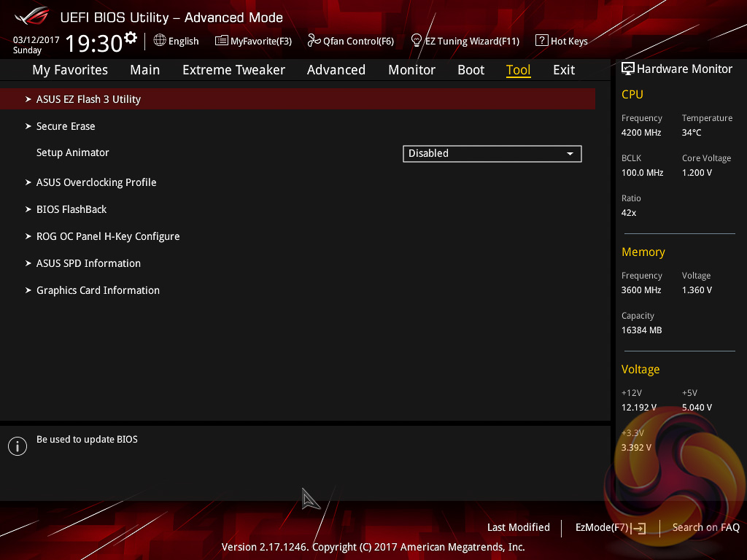This screenshot has height=560, width=747.
Task: Expand the Secure Erase submenu
Action: pyautogui.click(x=66, y=126)
